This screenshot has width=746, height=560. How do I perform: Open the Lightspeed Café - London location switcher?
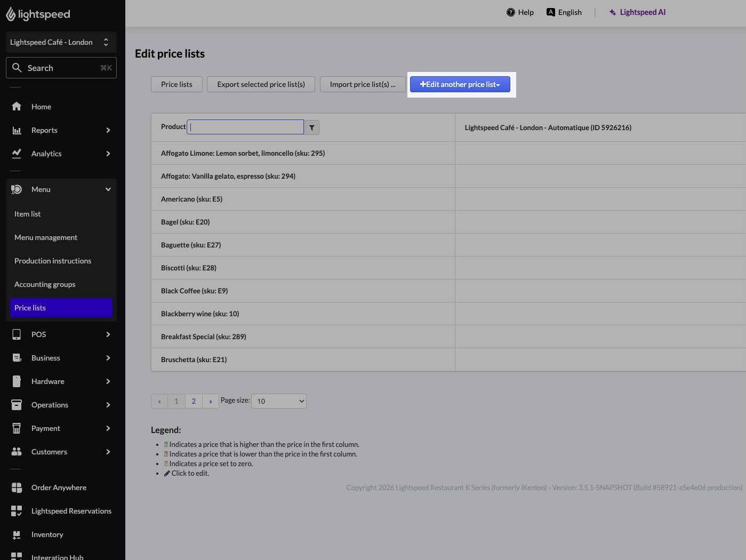[61, 42]
